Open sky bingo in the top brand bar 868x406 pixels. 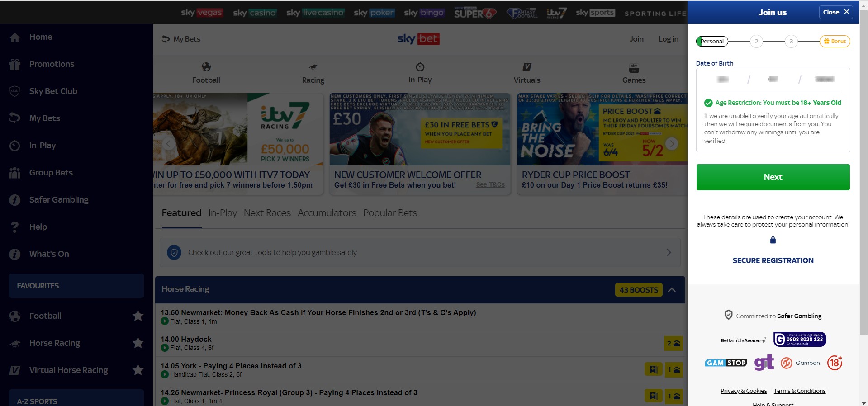[424, 13]
